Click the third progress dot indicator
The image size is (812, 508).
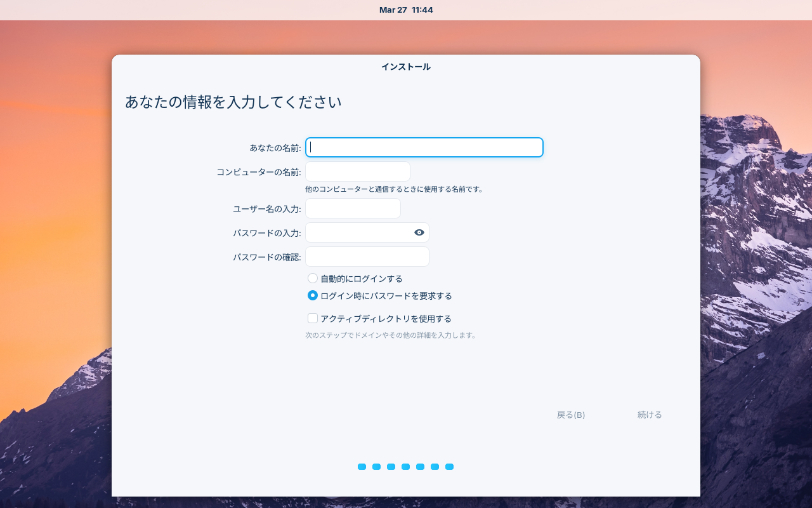[391, 467]
